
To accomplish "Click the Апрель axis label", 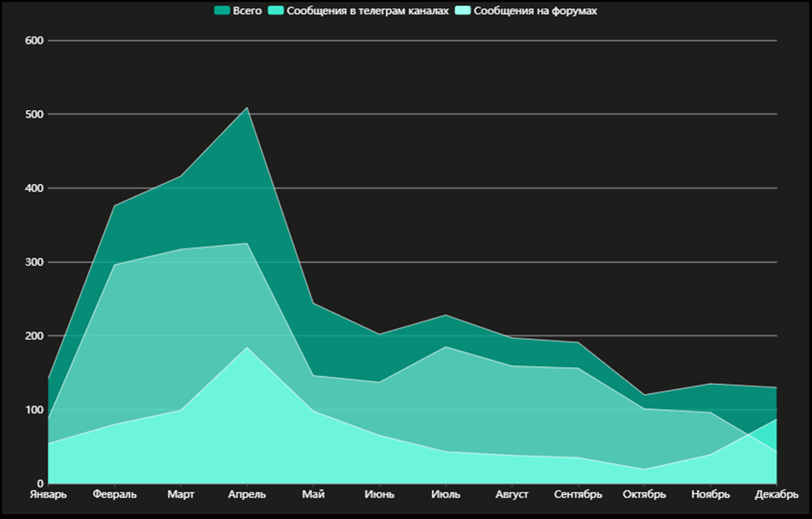I will click(x=247, y=494).
